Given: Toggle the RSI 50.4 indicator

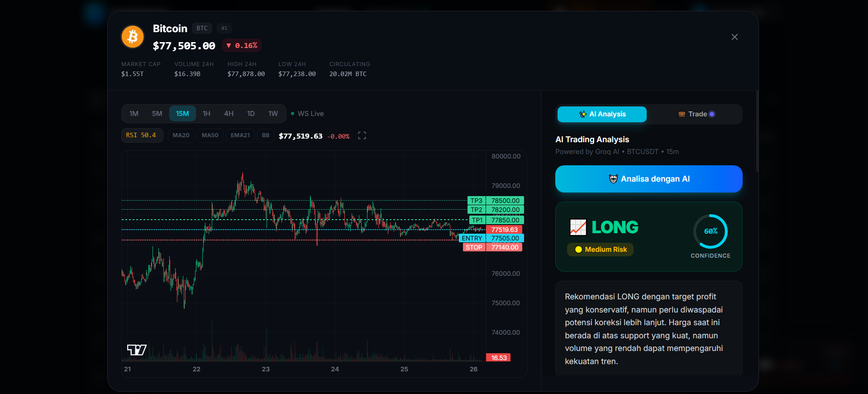Looking at the screenshot, I should [x=142, y=135].
